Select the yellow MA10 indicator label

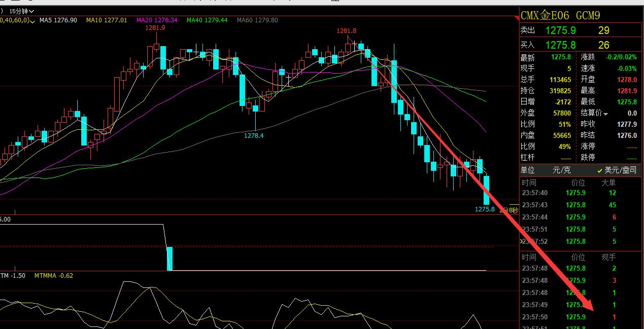click(x=107, y=20)
